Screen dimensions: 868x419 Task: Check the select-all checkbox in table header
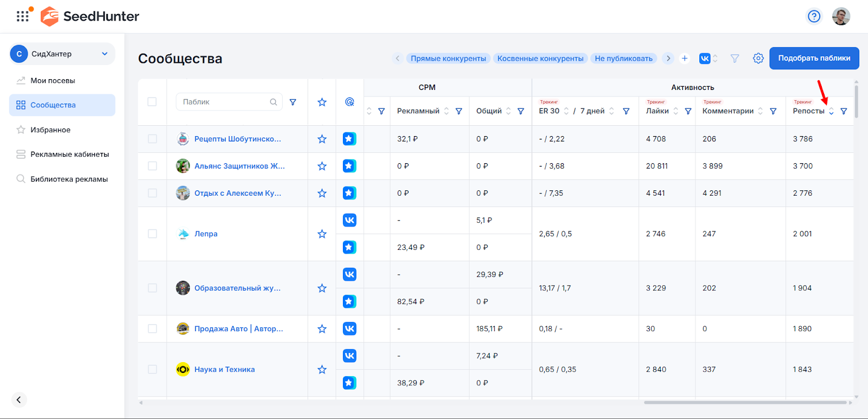pos(152,102)
